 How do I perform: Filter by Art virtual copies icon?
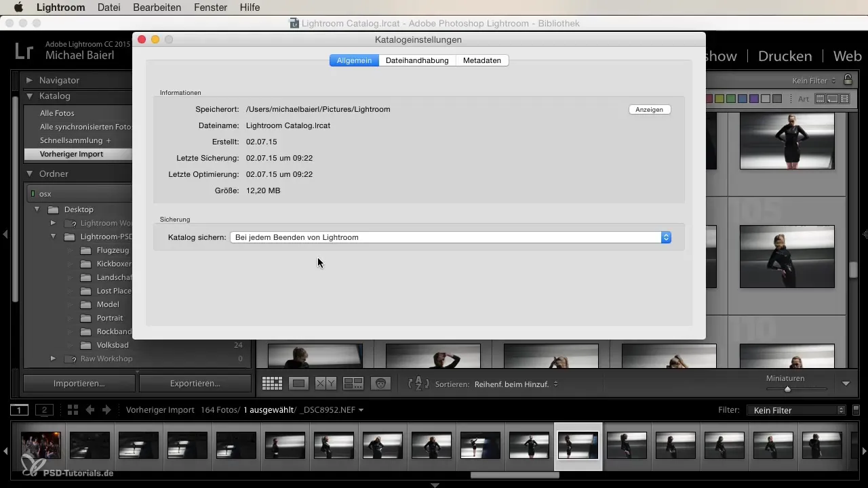tap(832, 99)
